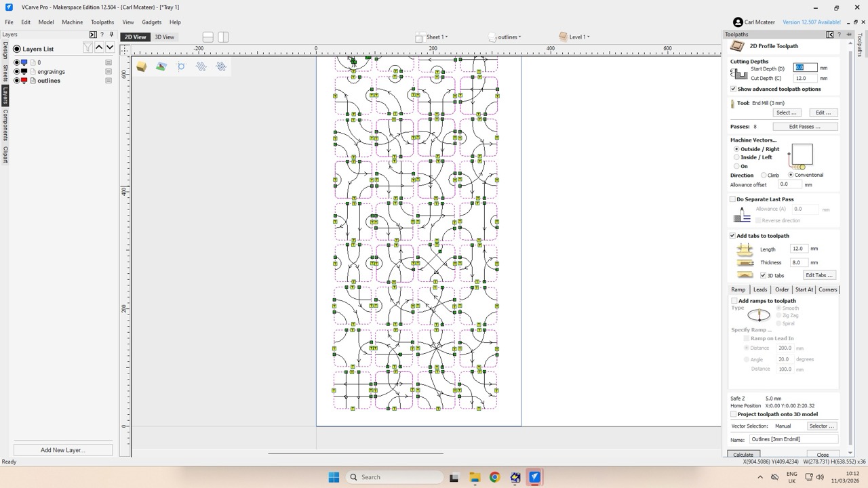
Task: Open the Level 1 dropdown
Action: click(574, 37)
